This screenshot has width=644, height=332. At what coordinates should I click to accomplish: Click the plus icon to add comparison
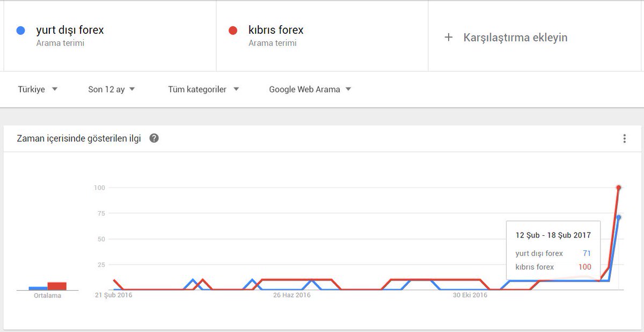point(449,38)
